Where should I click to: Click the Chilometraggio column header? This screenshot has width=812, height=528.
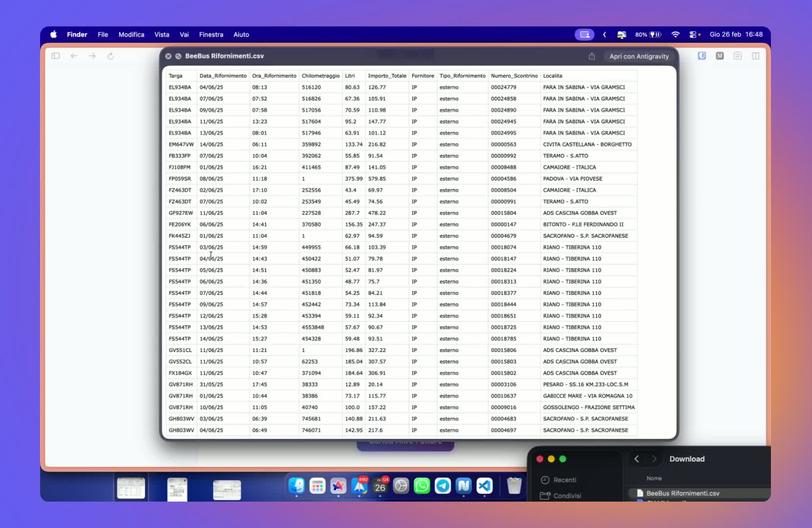[x=320, y=76]
